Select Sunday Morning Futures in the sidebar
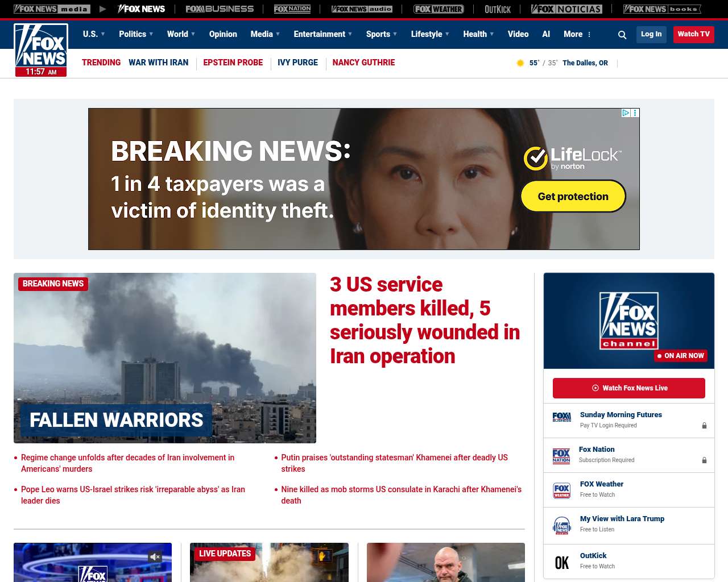The height and width of the screenshot is (582, 728). point(621,415)
